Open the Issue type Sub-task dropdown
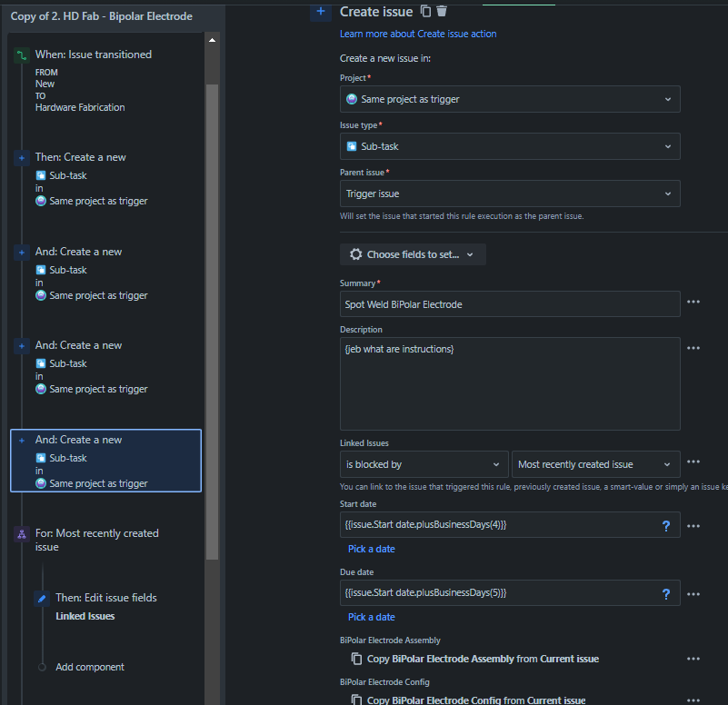The image size is (728, 705). click(510, 146)
